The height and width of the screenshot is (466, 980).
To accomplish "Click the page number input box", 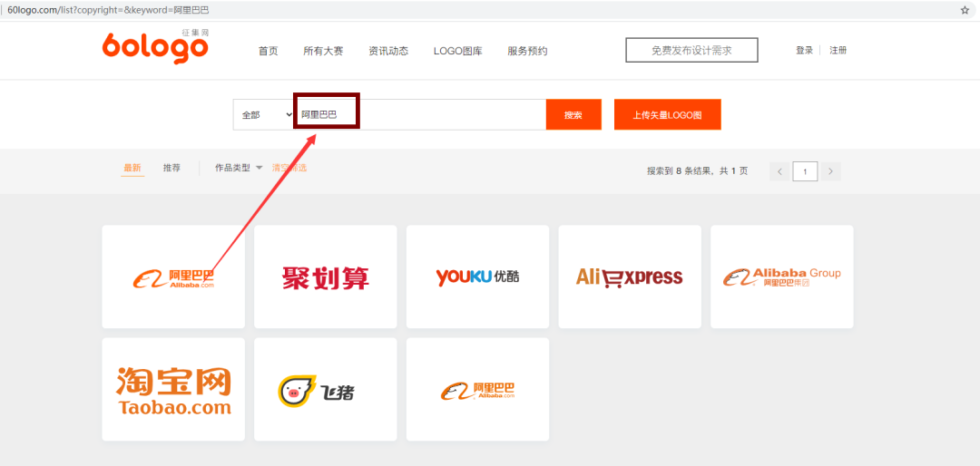I will pos(805,171).
